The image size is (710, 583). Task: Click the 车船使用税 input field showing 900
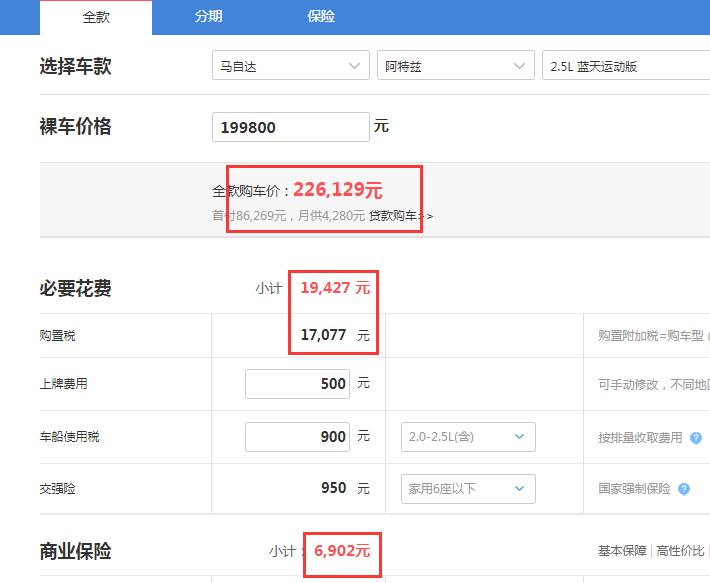click(297, 437)
